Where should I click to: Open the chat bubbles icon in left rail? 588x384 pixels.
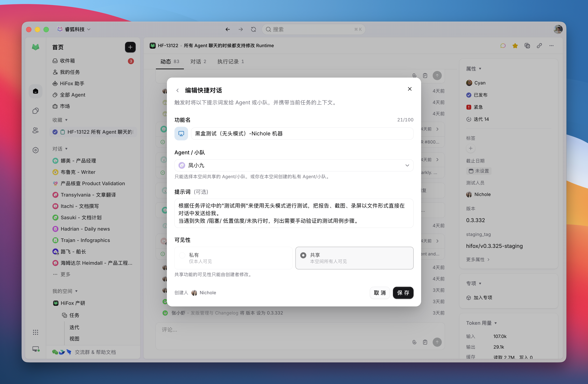point(36,111)
